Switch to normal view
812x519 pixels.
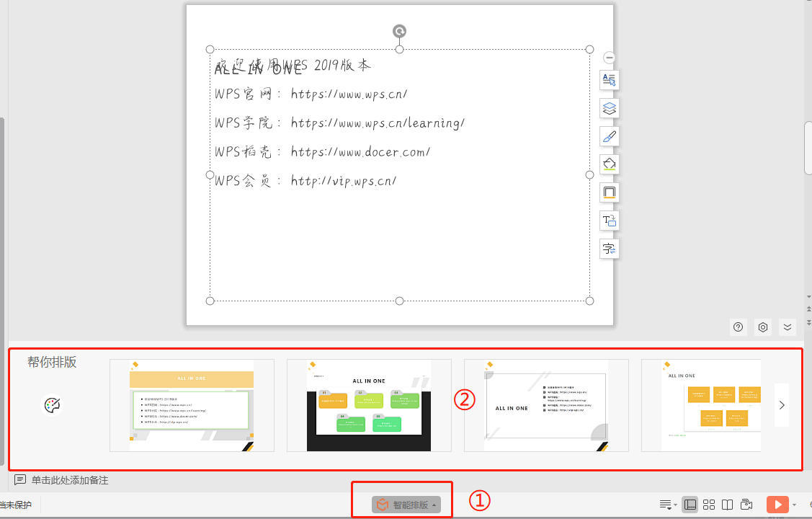pyautogui.click(x=690, y=505)
